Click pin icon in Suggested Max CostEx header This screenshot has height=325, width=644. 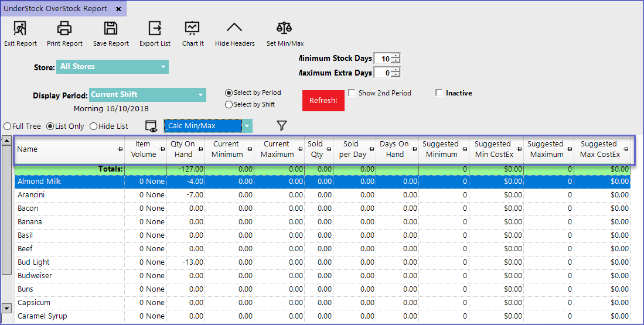[x=626, y=149]
